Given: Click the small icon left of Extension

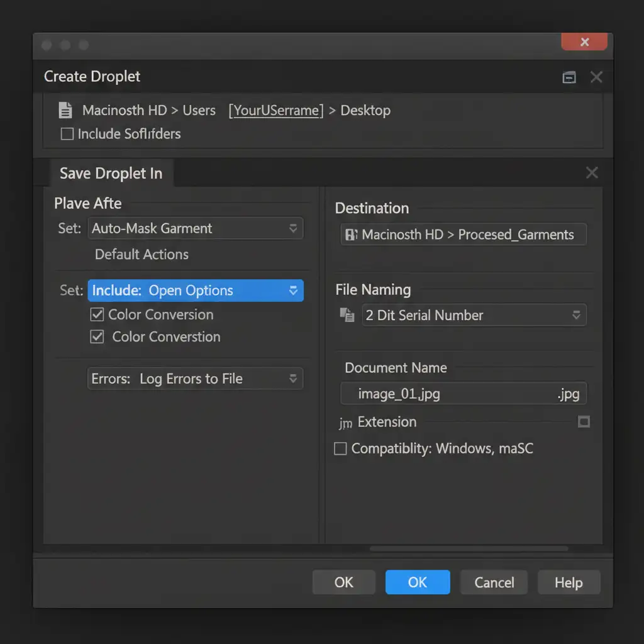Looking at the screenshot, I should [x=345, y=423].
